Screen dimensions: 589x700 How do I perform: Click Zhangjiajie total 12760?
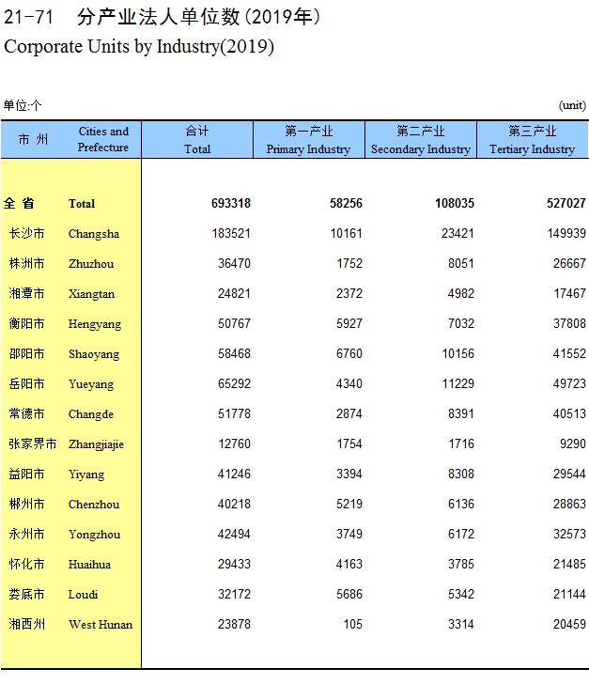click(x=234, y=444)
